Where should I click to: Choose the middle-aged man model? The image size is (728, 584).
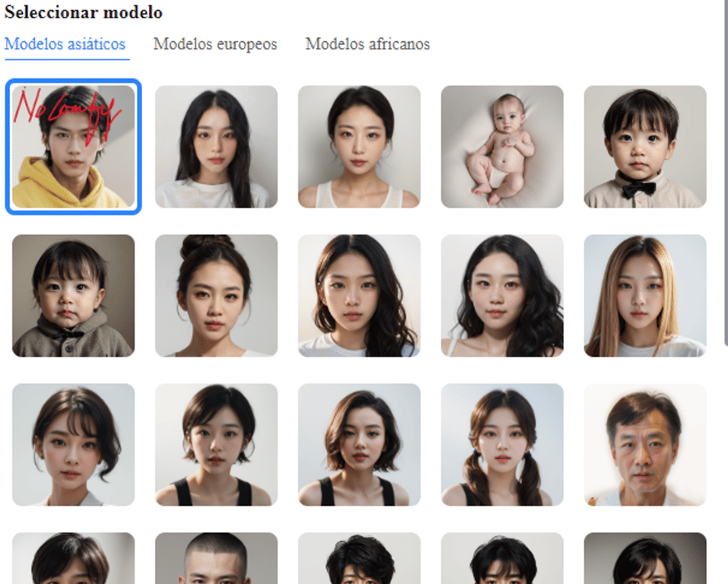click(645, 445)
